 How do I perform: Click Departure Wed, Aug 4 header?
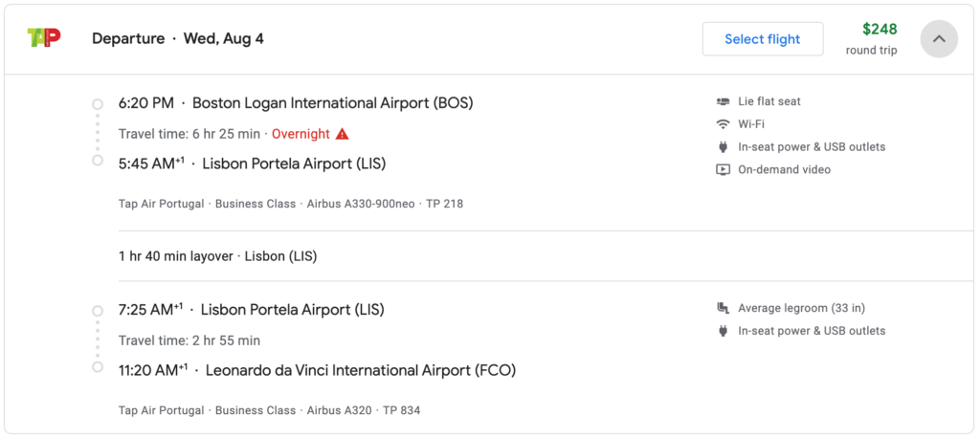coord(177,39)
